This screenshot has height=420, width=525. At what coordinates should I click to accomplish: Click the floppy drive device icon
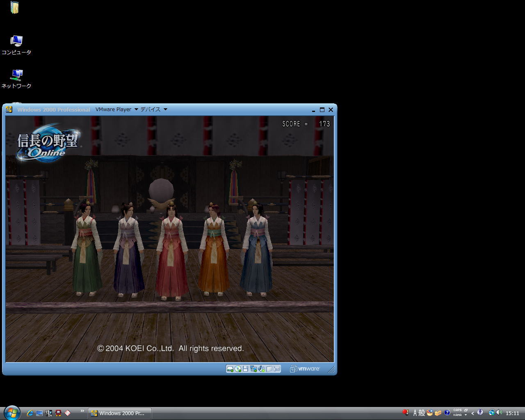[245, 369]
